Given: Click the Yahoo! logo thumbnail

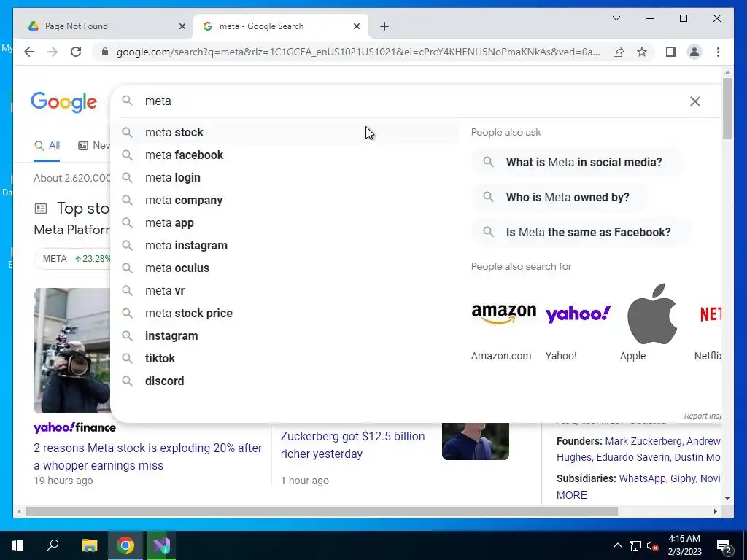Looking at the screenshot, I should coord(578,314).
